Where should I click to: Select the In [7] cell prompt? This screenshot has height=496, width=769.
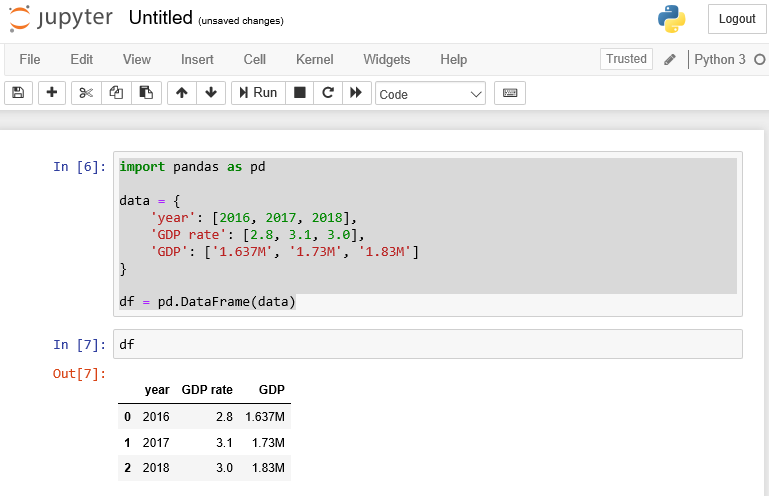click(79, 345)
